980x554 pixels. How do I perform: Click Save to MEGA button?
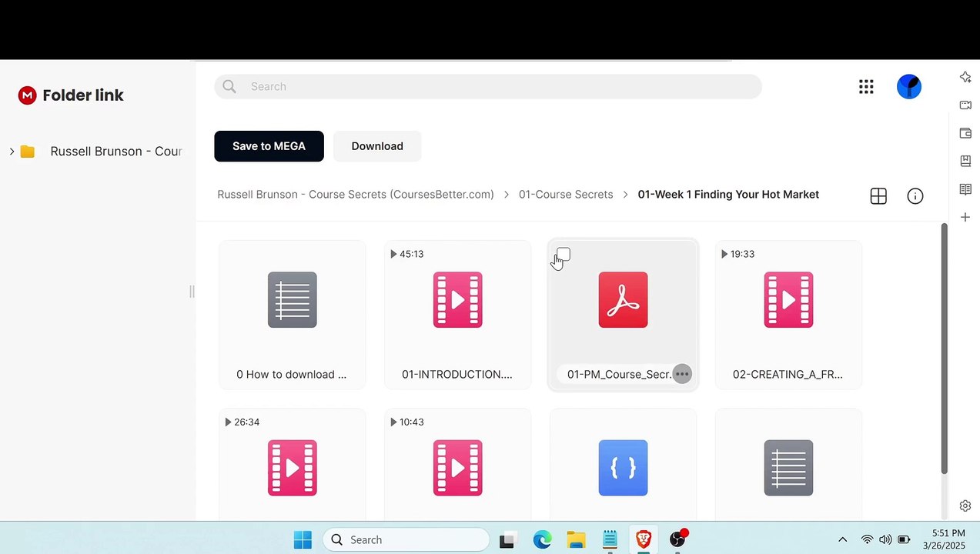pos(269,146)
